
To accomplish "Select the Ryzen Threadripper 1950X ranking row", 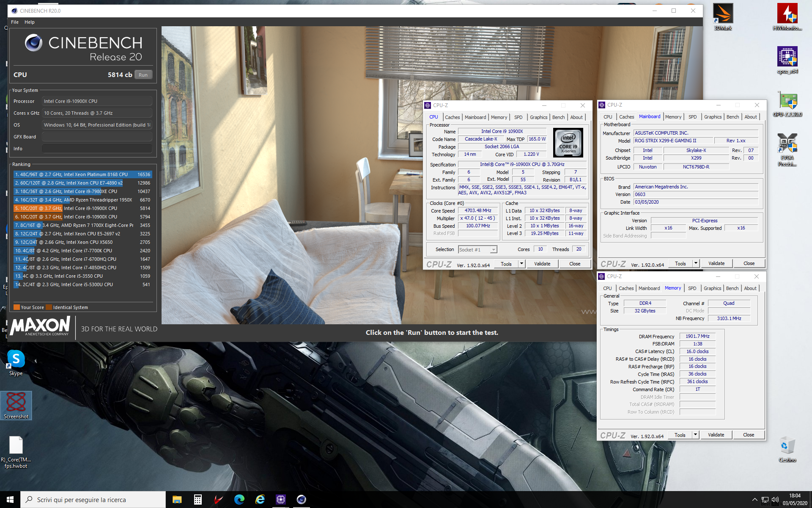I will click(x=82, y=200).
